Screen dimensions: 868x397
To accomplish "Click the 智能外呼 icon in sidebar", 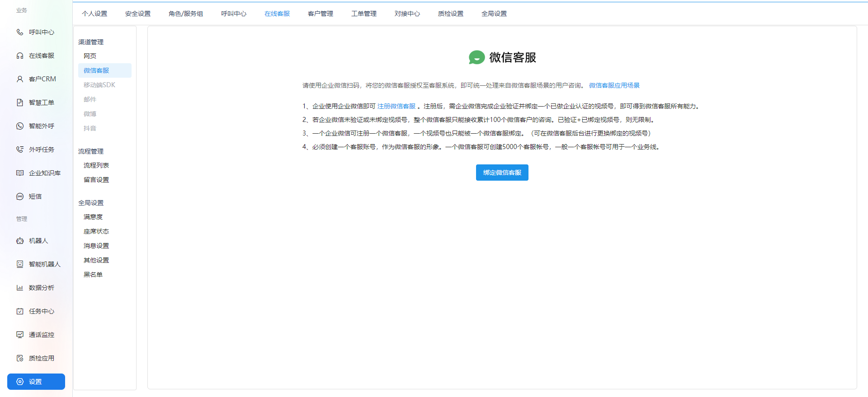I will click(x=20, y=126).
